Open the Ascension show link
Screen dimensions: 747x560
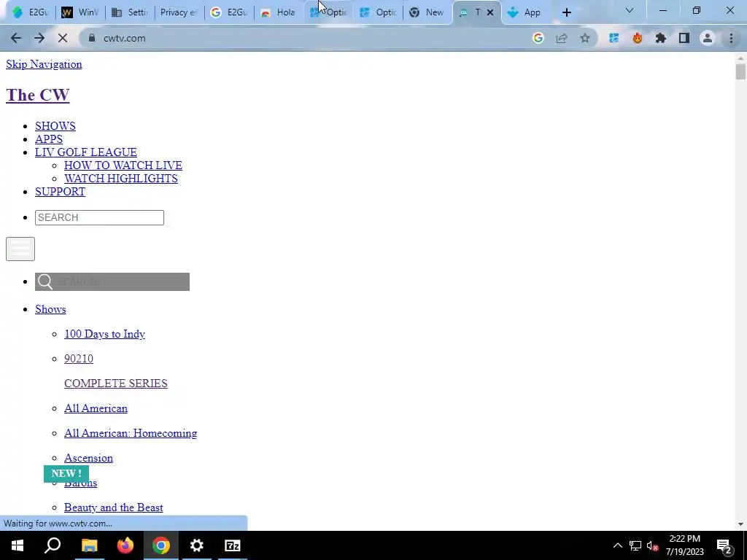pos(88,458)
